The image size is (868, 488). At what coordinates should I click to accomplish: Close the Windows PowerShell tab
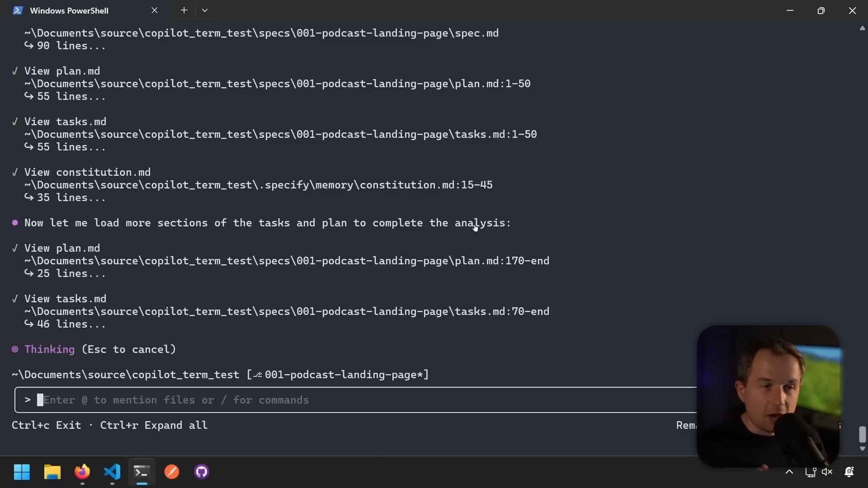tap(155, 10)
